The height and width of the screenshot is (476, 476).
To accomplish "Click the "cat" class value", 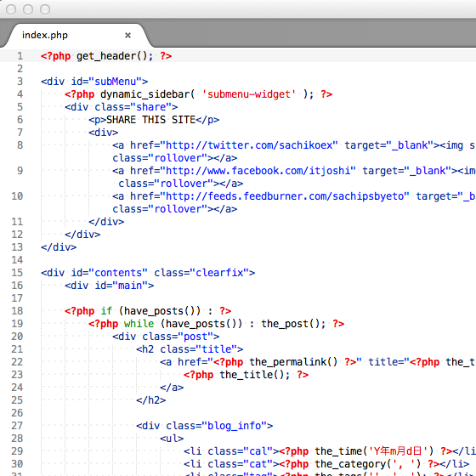I will point(258,464).
